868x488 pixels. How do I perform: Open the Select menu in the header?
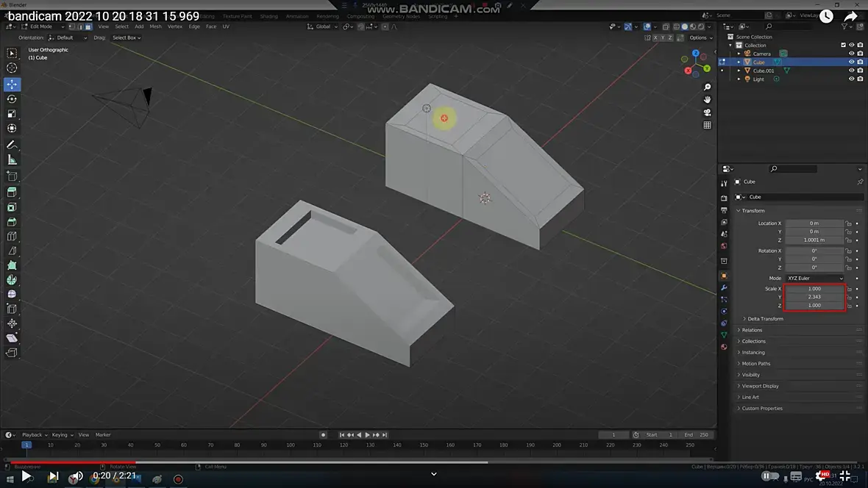121,26
